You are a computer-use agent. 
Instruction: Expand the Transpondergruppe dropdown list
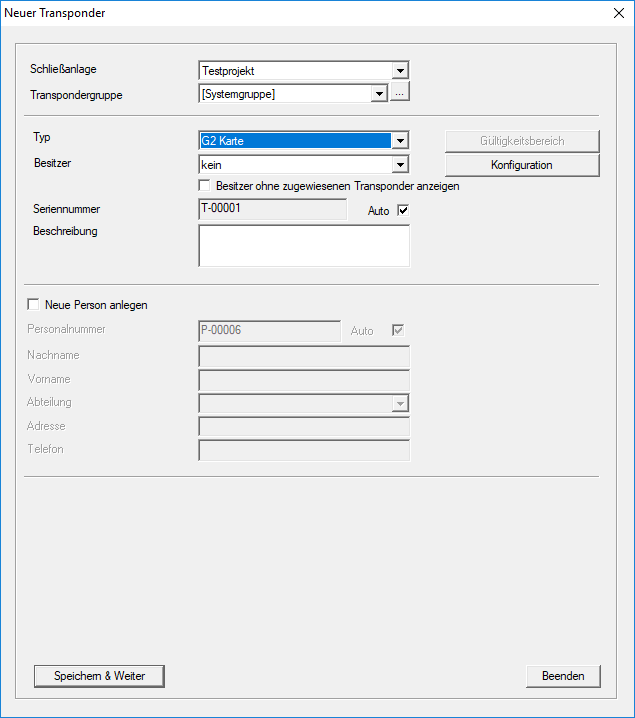click(x=379, y=94)
